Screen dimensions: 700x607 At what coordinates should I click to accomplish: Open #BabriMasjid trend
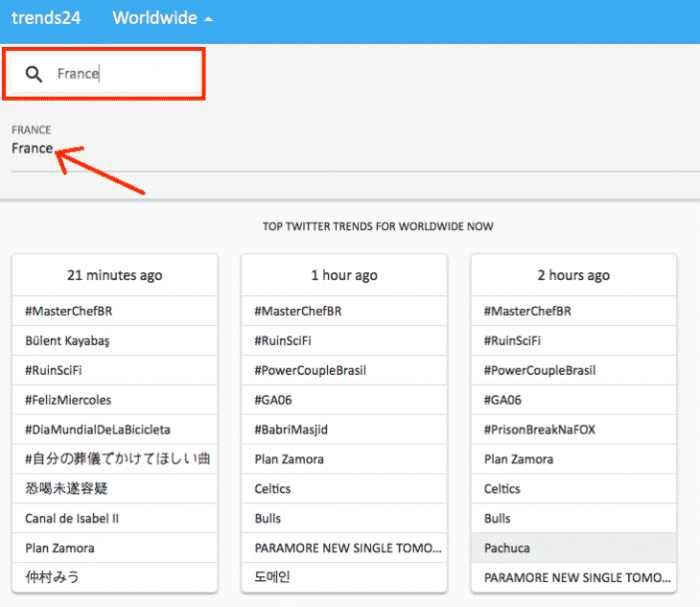[292, 430]
